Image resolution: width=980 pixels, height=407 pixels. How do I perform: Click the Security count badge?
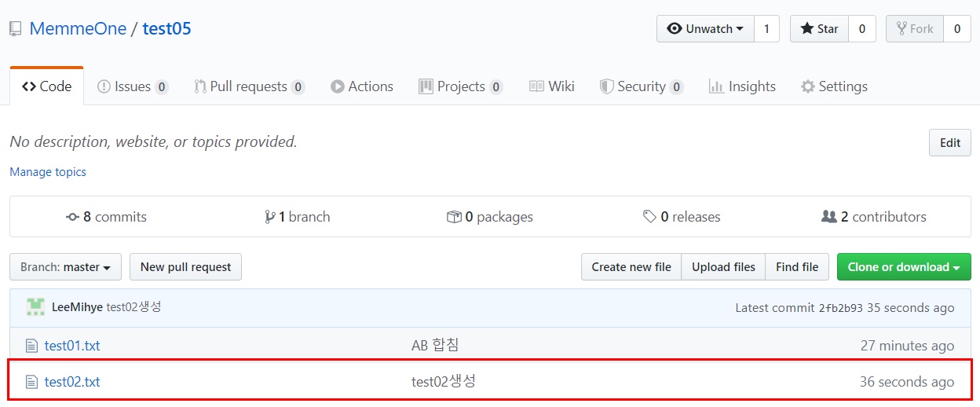(x=676, y=87)
